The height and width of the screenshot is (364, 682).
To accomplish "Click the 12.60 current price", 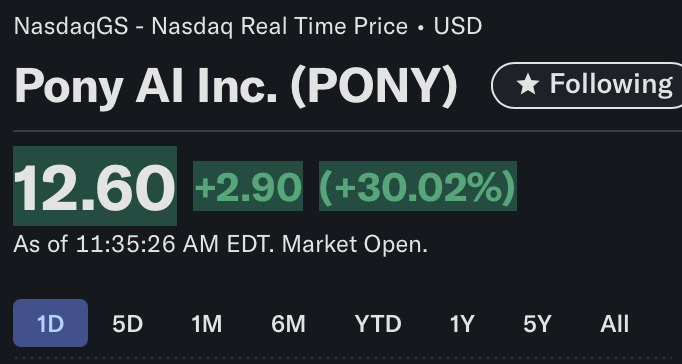I will 95,186.
